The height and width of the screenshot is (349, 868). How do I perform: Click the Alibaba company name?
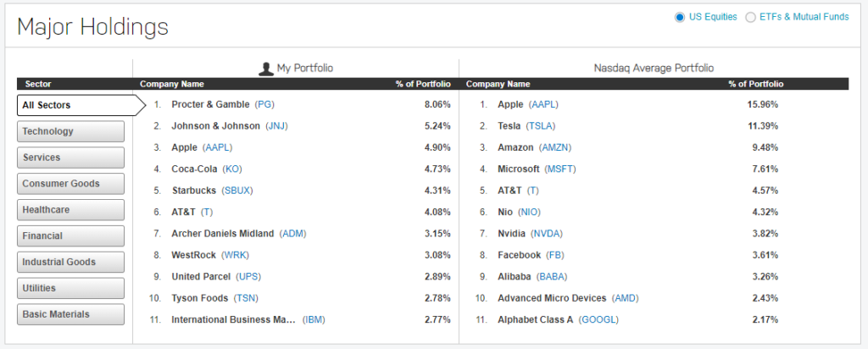point(515,276)
